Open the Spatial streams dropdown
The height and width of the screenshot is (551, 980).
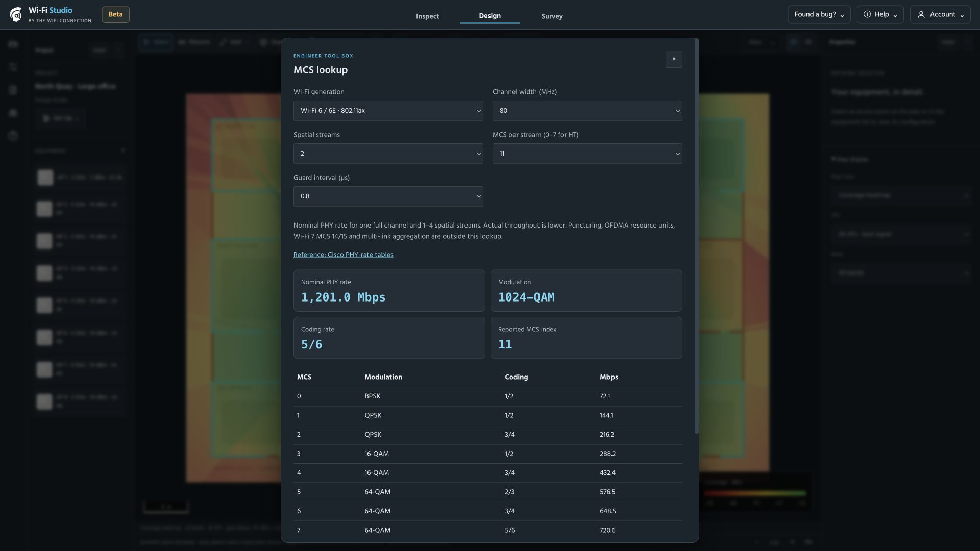(x=388, y=154)
